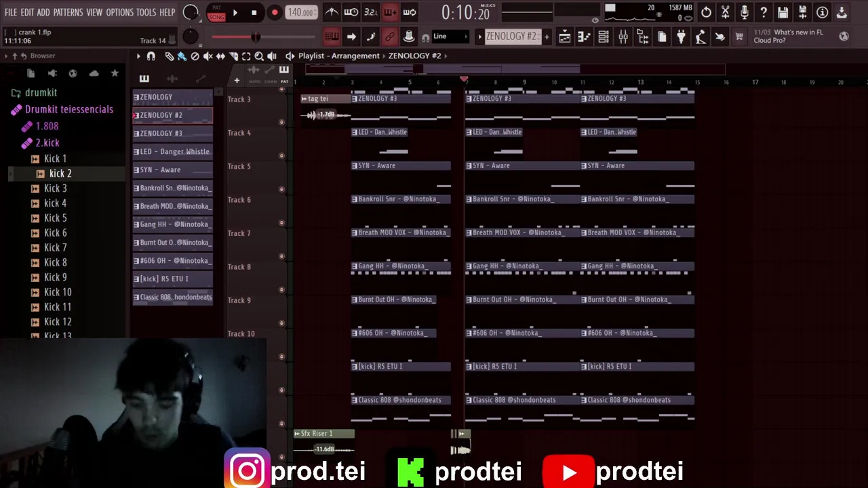Select the Slice tool
The image size is (868, 488).
tap(234, 56)
